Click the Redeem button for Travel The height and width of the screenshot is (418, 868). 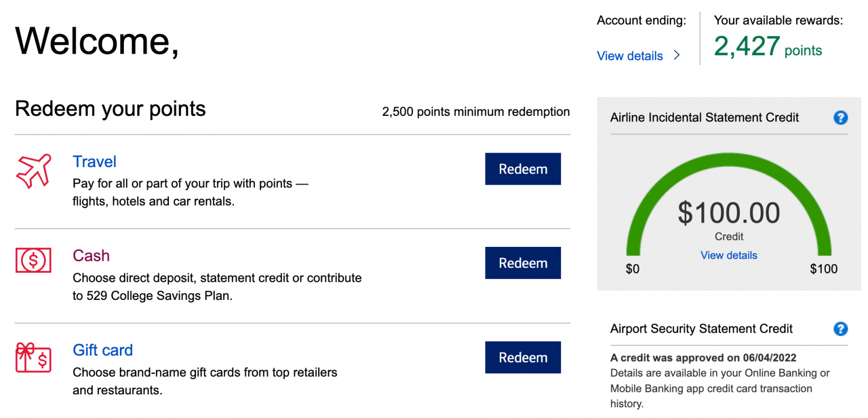click(523, 169)
